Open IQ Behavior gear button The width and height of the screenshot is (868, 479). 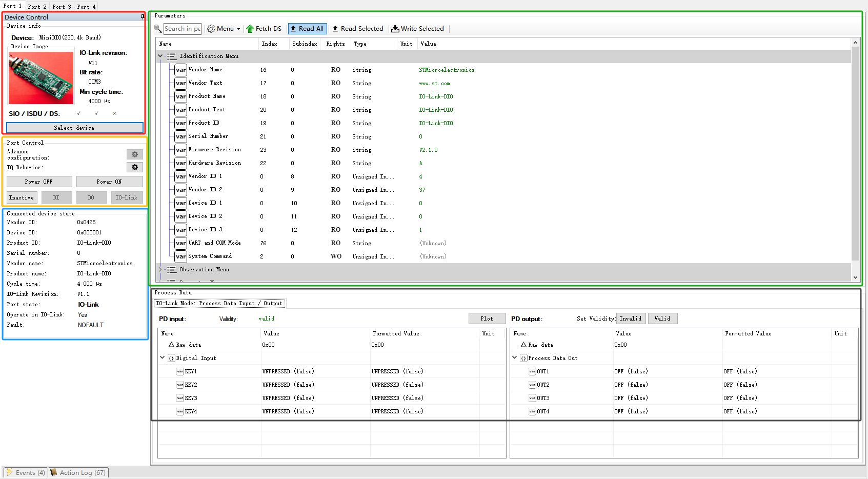click(134, 167)
